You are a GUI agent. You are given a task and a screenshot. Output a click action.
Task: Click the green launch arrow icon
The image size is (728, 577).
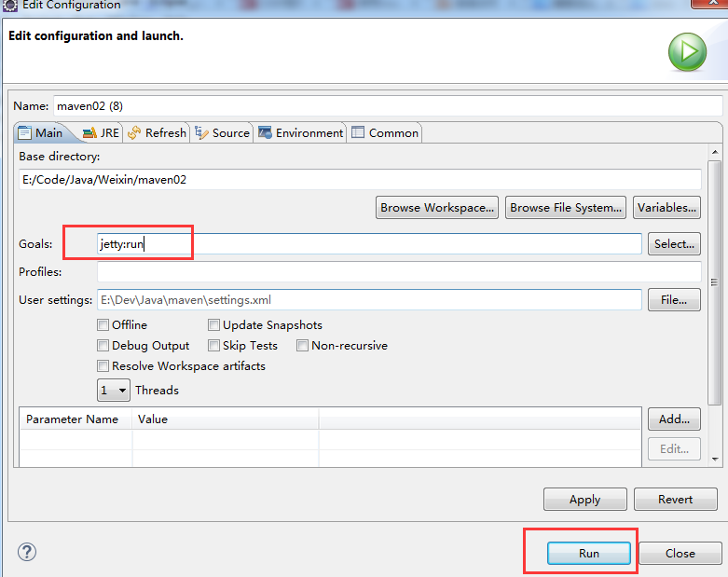[x=687, y=52]
